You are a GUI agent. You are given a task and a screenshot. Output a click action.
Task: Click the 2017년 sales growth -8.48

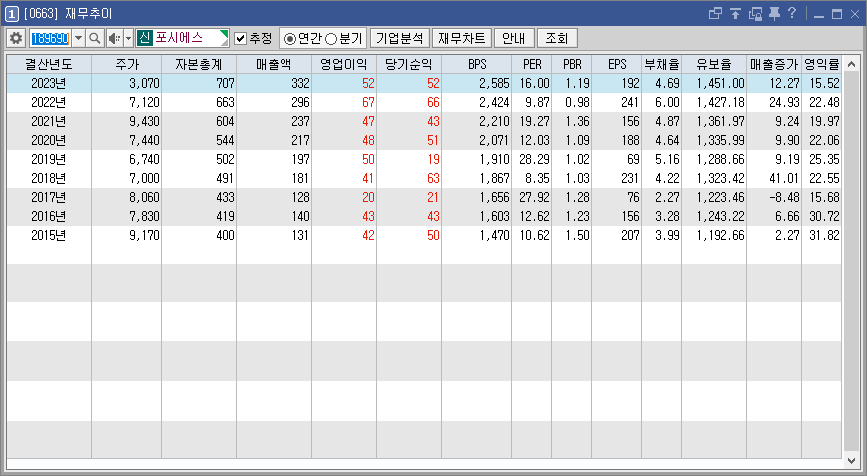[x=784, y=197]
